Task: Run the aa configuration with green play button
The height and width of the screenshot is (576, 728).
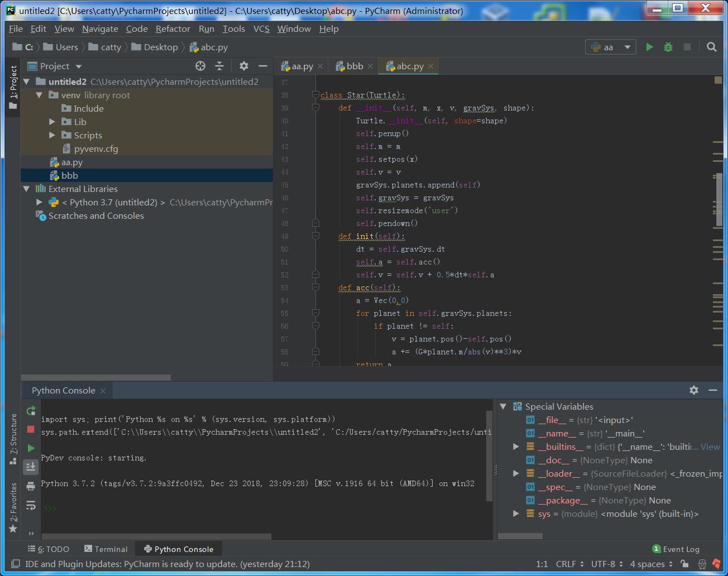Action: (x=649, y=47)
